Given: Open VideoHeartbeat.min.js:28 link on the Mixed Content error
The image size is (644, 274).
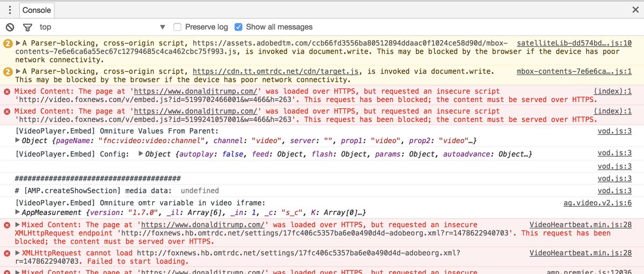Looking at the screenshot, I should (581, 225).
